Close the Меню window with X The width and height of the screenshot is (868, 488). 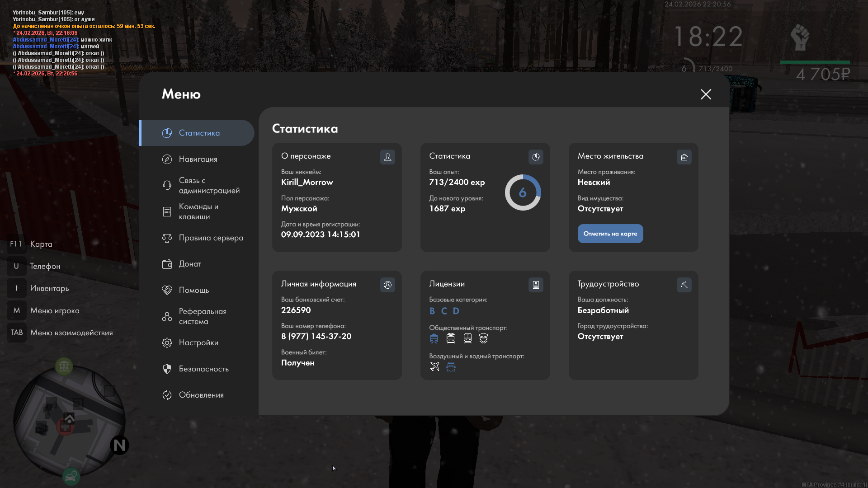pyautogui.click(x=706, y=94)
